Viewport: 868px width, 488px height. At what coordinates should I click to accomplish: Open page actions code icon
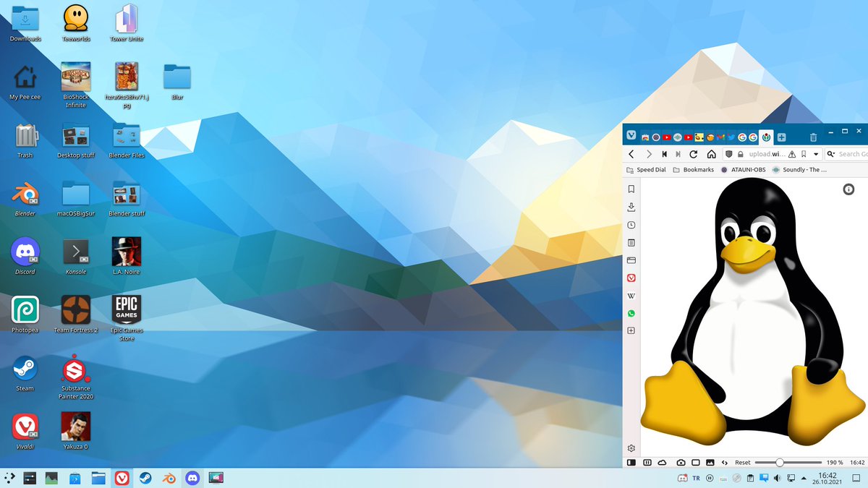pyautogui.click(x=724, y=462)
